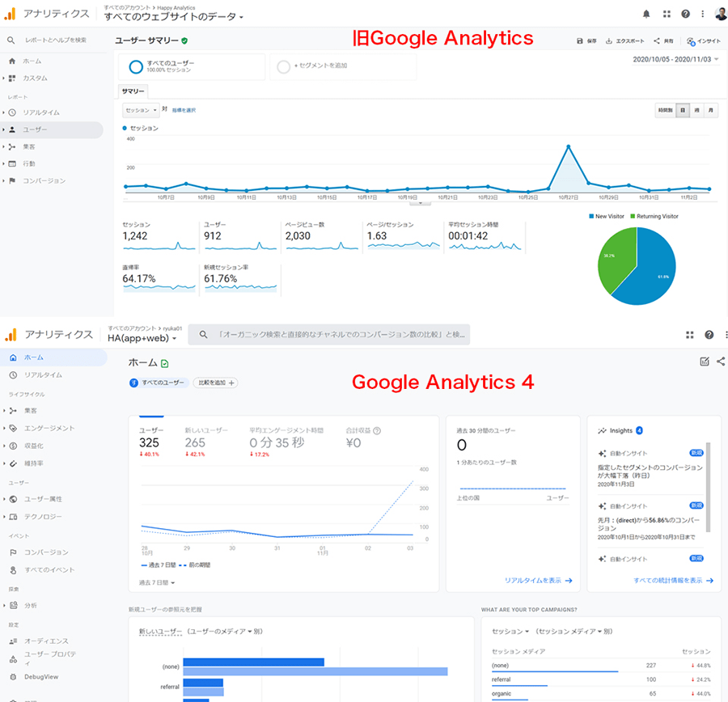
Task: Open the apps grid icon in old Analytics header
Action: tap(667, 14)
